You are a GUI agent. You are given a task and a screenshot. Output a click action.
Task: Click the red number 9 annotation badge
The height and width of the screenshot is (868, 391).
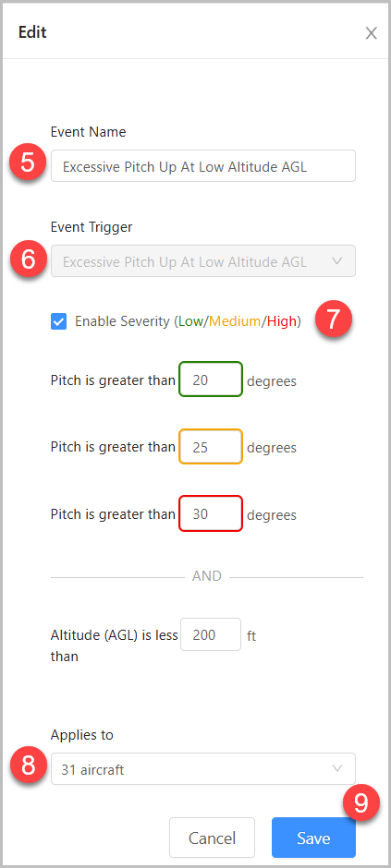tap(361, 803)
